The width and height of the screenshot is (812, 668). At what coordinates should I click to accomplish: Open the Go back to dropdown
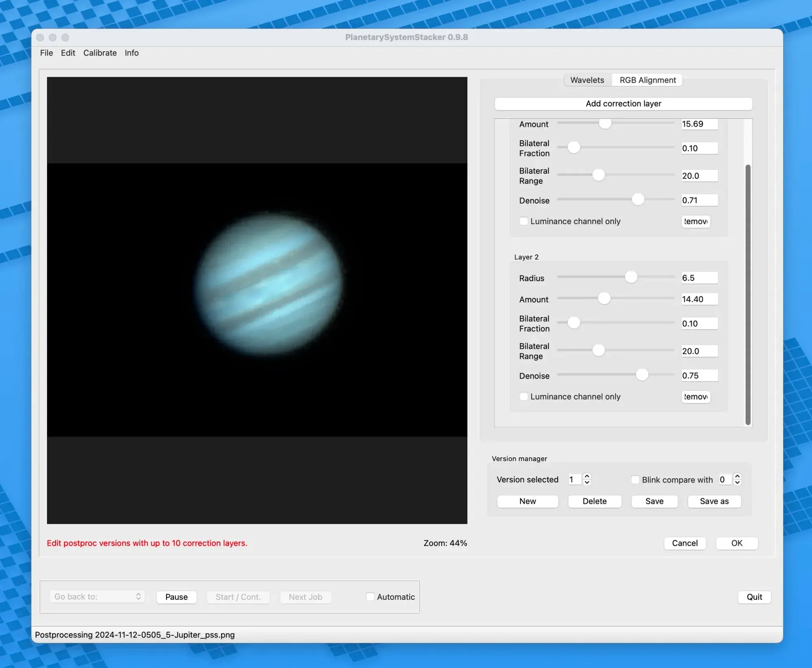point(97,597)
